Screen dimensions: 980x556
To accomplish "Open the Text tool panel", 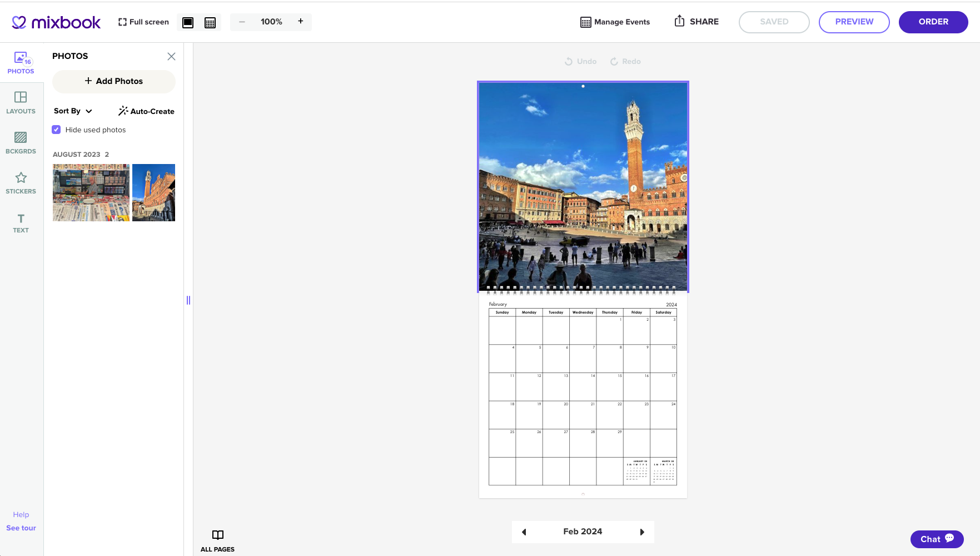I will click(21, 223).
